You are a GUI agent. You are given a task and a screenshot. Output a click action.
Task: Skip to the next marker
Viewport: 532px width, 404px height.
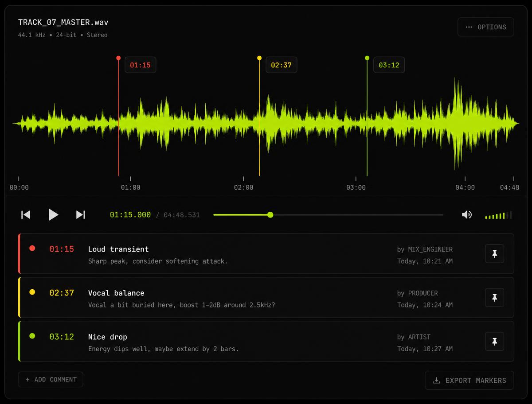click(x=80, y=215)
